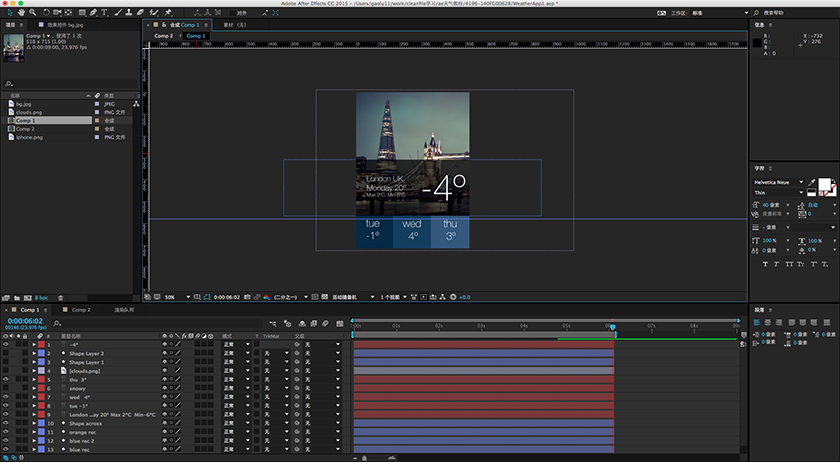The image size is (840, 462).
Task: Open the Footage (none) viewer tab
Action: coord(235,25)
